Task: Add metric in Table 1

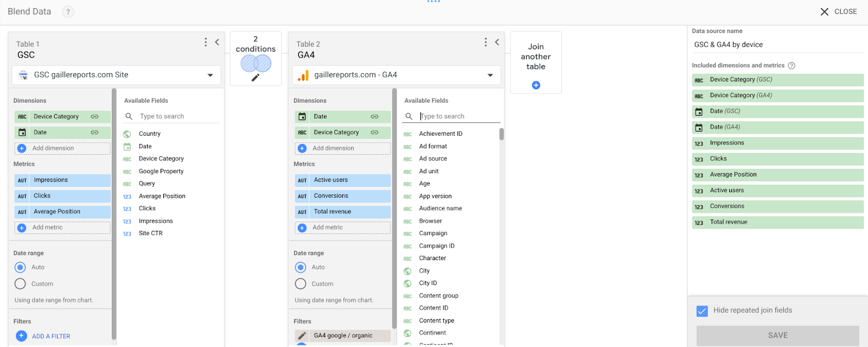Action: [x=62, y=228]
